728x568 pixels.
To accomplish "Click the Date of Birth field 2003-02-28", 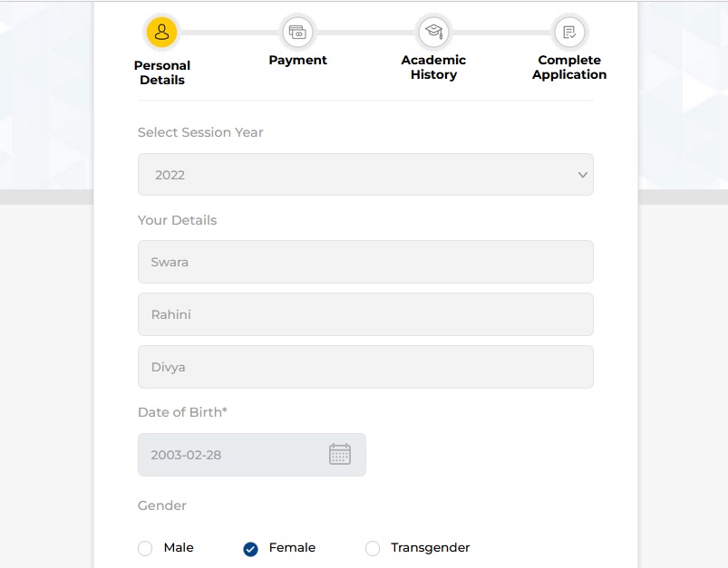I will (x=252, y=455).
